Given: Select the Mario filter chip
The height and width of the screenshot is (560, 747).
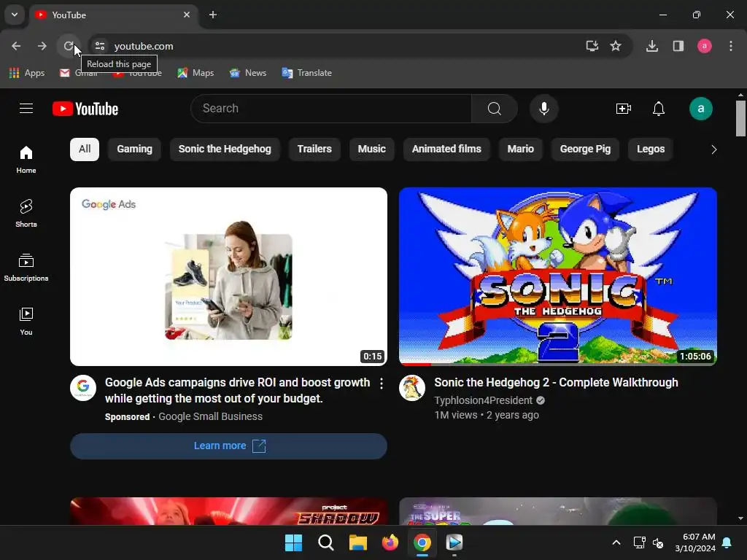Looking at the screenshot, I should (520, 149).
